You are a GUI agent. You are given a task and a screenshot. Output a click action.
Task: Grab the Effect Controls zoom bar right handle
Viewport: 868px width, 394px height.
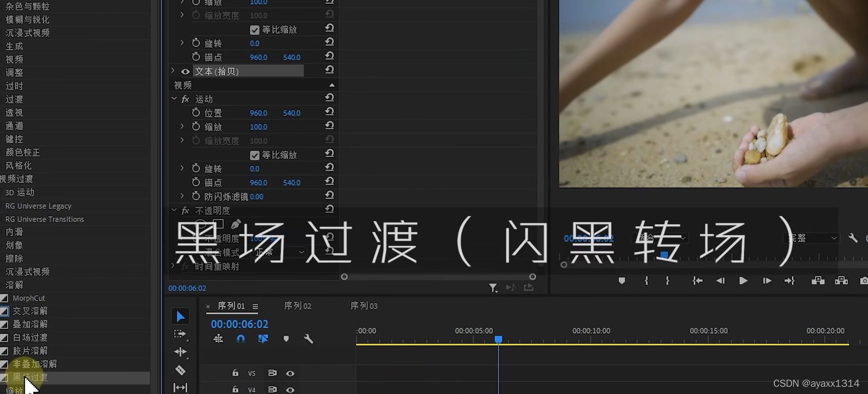533,277
